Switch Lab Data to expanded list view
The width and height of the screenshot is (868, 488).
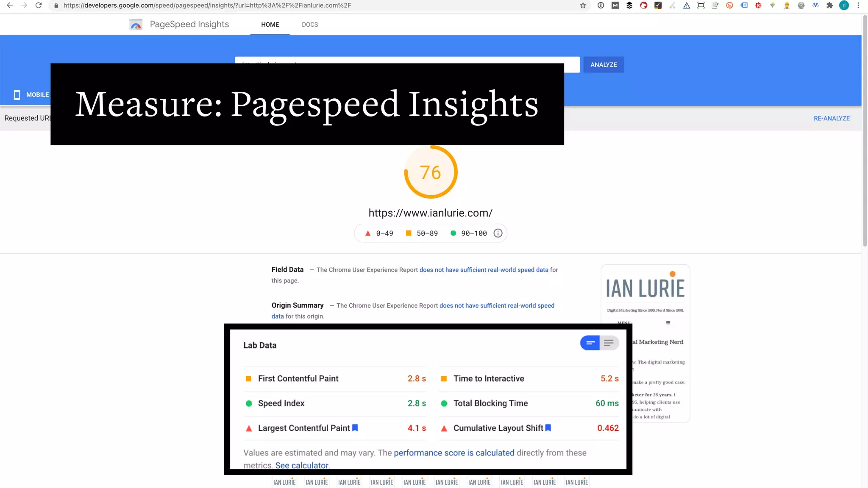[609, 343]
